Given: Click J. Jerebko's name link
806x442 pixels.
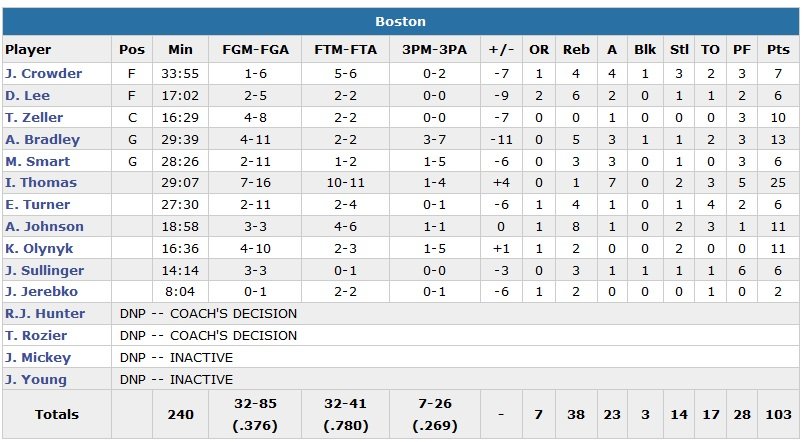Looking at the screenshot, I should tap(41, 292).
